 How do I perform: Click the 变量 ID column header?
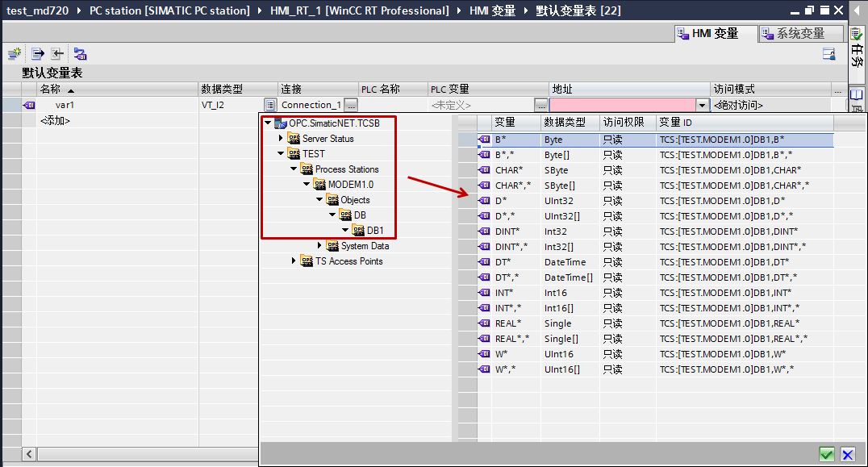[x=745, y=123]
